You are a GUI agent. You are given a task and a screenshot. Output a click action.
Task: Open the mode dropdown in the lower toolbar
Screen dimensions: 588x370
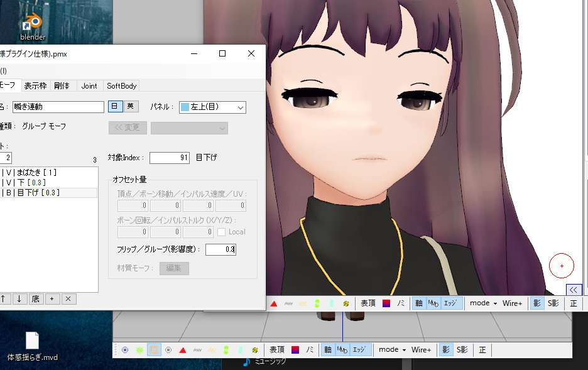coord(392,350)
